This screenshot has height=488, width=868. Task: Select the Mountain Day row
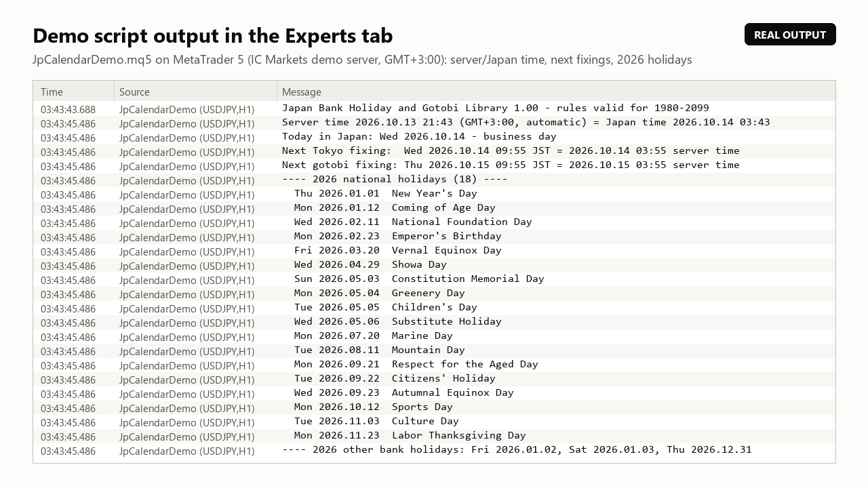[434, 350]
